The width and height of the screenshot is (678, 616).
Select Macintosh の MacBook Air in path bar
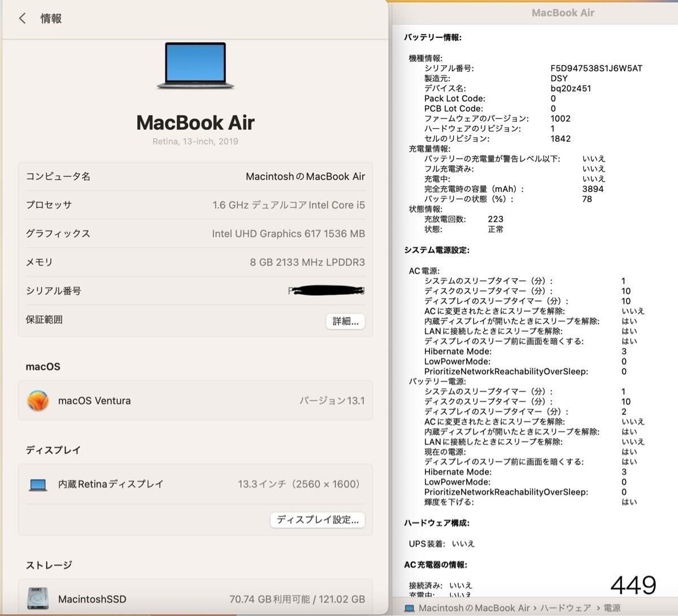pyautogui.click(x=474, y=608)
